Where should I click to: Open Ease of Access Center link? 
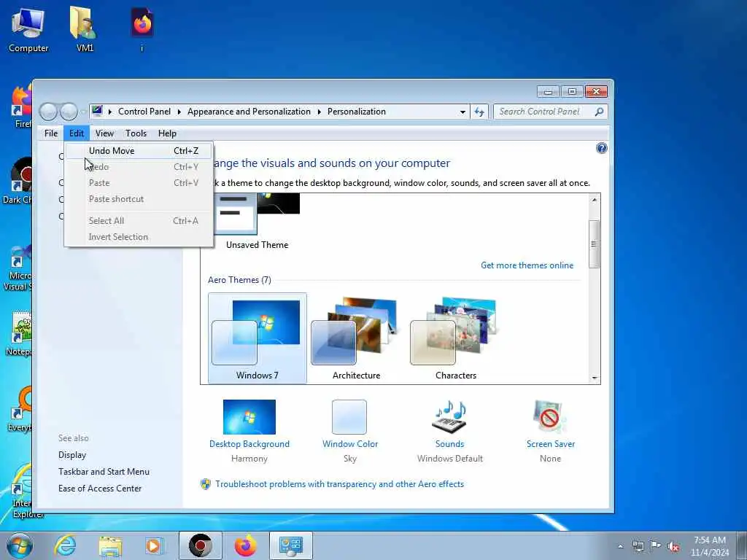tap(99, 488)
